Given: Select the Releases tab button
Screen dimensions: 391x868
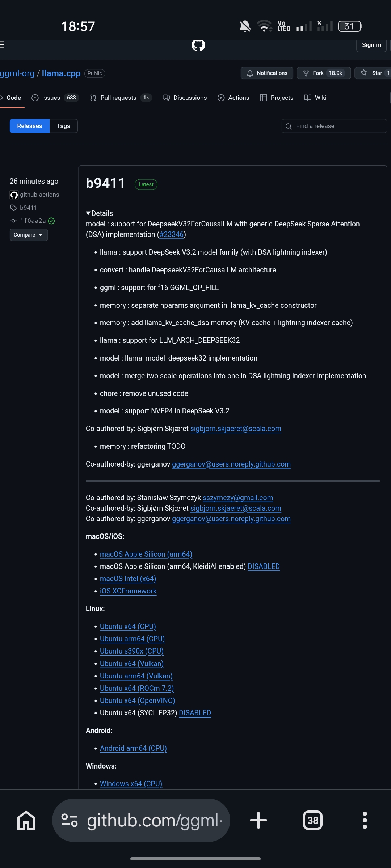Looking at the screenshot, I should [30, 126].
